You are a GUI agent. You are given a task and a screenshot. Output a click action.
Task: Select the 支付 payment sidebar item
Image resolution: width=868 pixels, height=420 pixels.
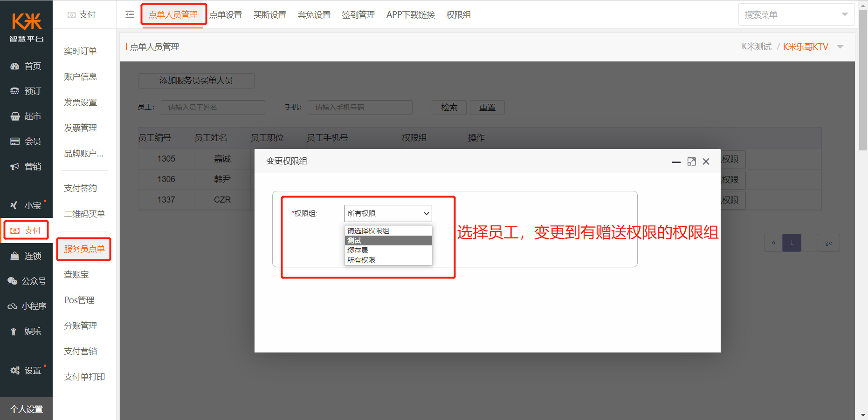click(x=26, y=230)
